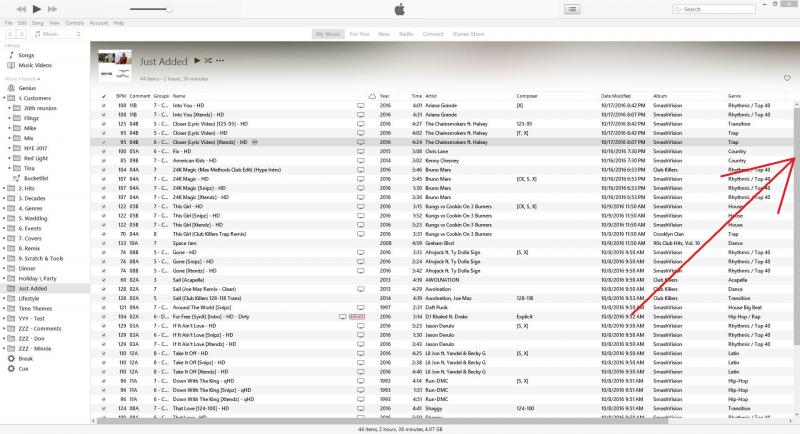
Task: Click the video icon for Fix - HD
Action: point(361,151)
